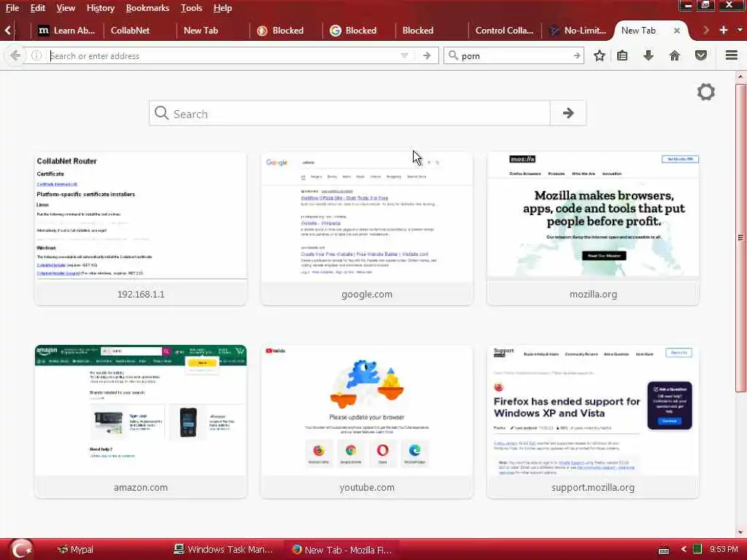Switch to the Learn Ab... tab
Screen dimensions: 747x560
(x=66, y=31)
